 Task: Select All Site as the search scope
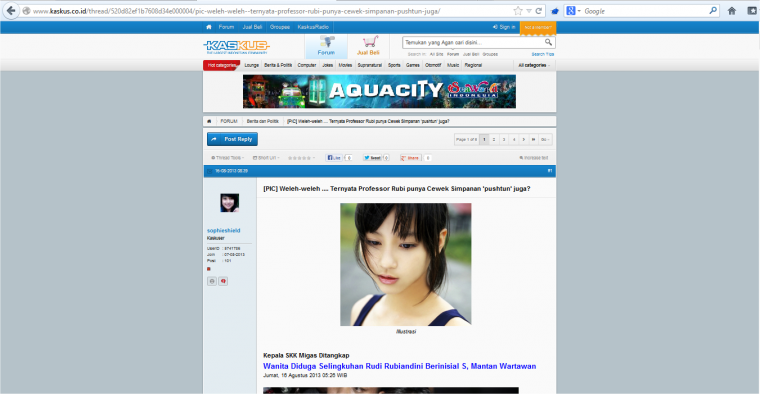[x=436, y=54]
